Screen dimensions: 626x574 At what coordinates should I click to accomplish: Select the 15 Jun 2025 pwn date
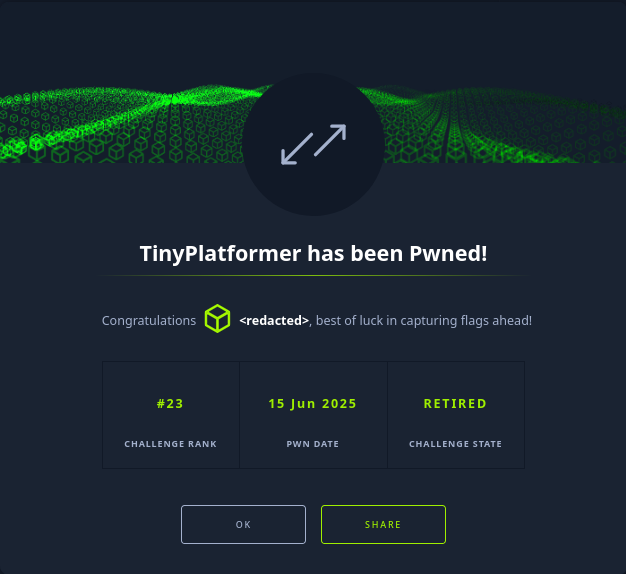(x=313, y=404)
